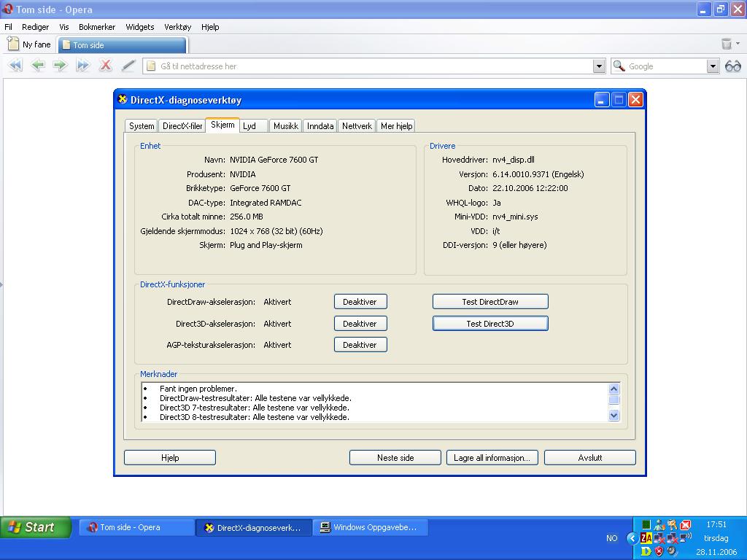747x560 pixels.
Task: Click Lagre all informasjon button
Action: point(492,458)
